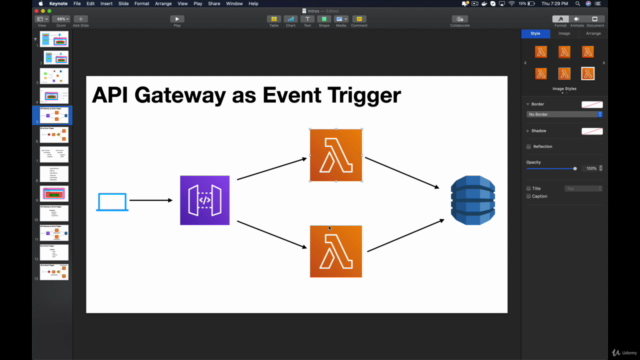
Task: Switch to the Arrange inspector tab
Action: point(593,33)
